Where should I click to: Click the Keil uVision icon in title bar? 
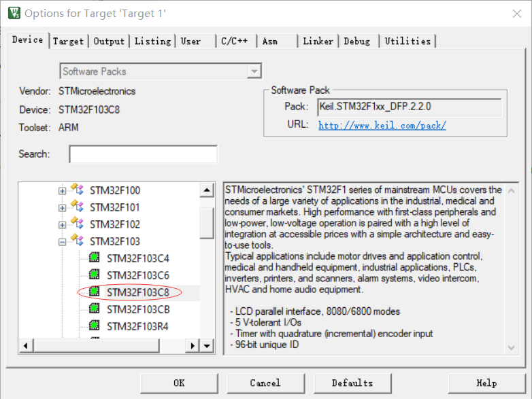[14, 13]
